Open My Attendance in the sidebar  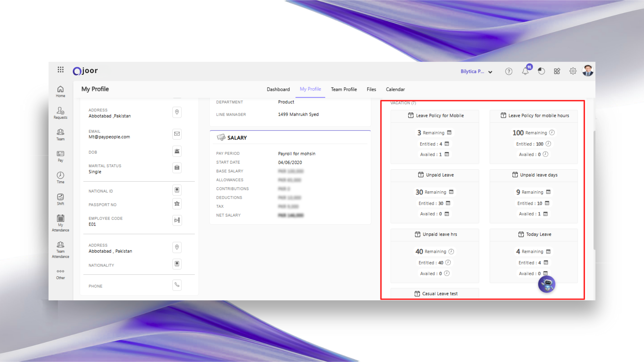click(60, 223)
